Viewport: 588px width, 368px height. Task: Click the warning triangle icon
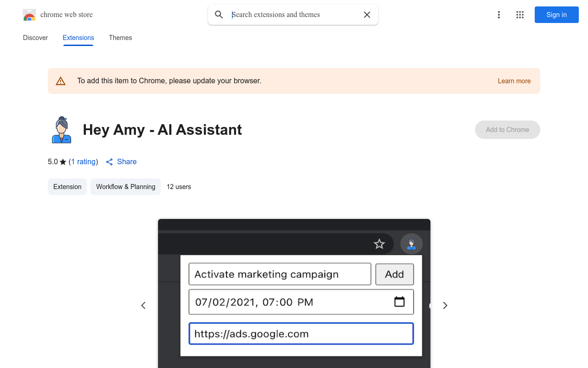click(61, 81)
